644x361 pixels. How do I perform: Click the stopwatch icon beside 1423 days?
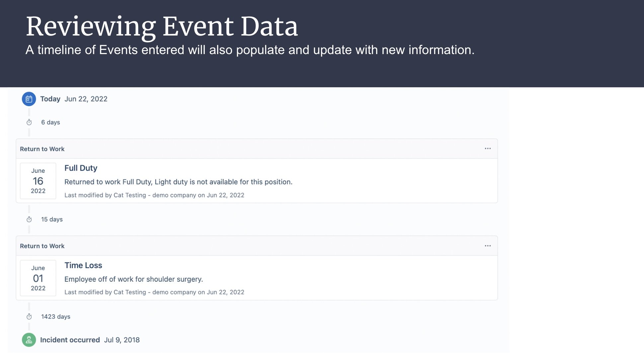(29, 317)
